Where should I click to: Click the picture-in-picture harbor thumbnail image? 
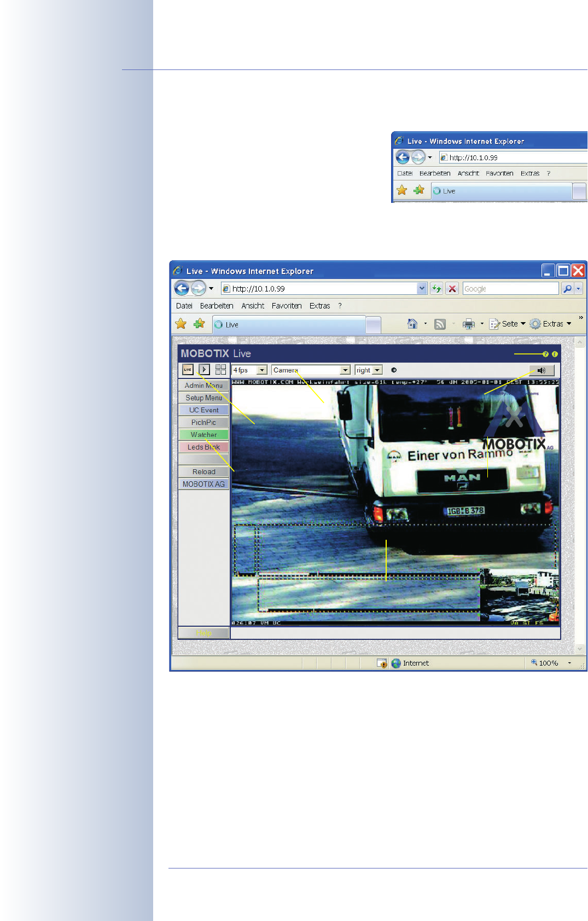520,595
